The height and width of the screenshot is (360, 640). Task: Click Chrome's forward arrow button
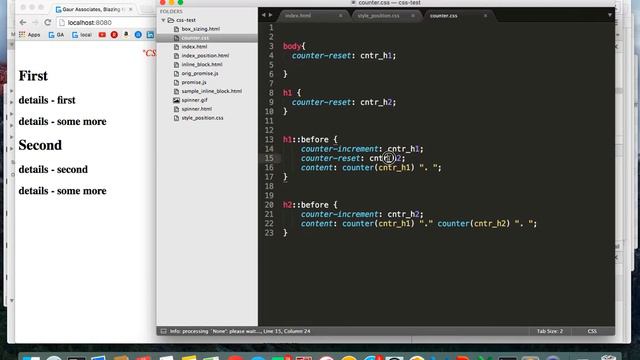[x=35, y=22]
